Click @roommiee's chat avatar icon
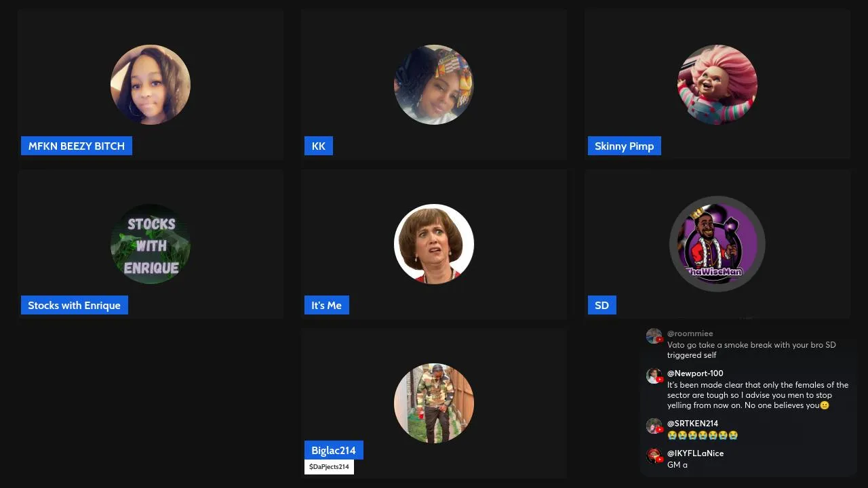 pyautogui.click(x=654, y=336)
